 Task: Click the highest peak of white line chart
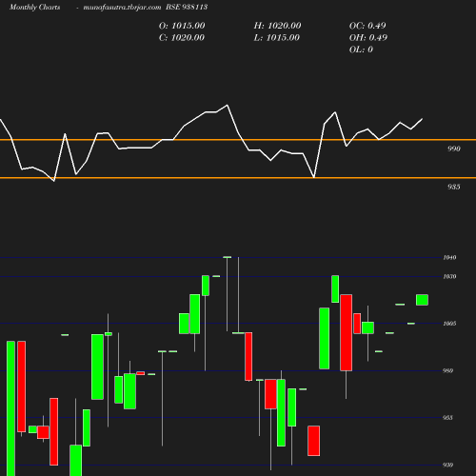coord(227,105)
